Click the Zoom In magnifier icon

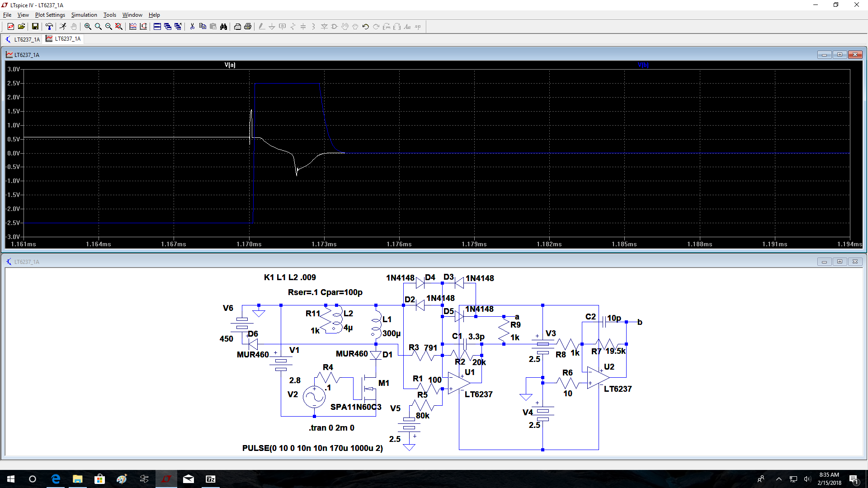coord(88,27)
